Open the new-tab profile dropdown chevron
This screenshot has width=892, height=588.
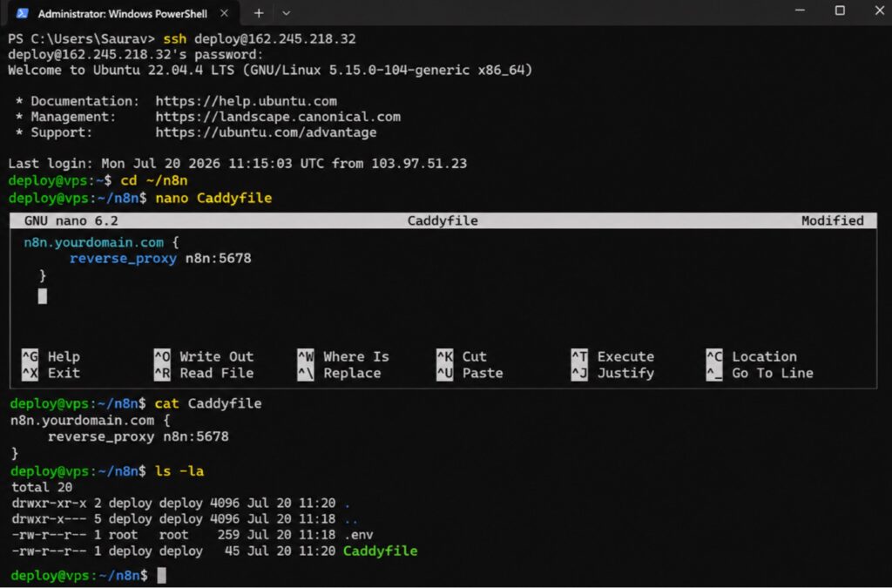[286, 13]
